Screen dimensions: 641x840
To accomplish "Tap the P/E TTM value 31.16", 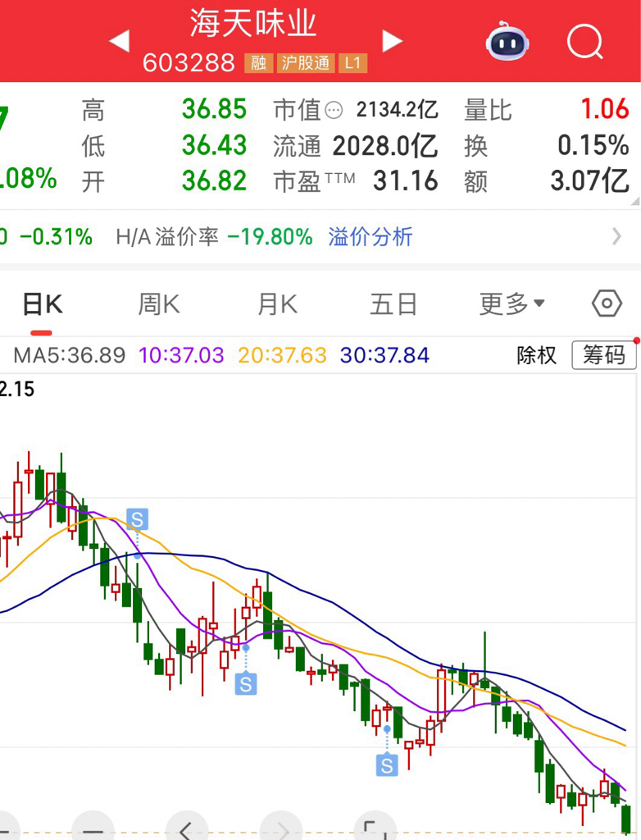I will 406,181.
